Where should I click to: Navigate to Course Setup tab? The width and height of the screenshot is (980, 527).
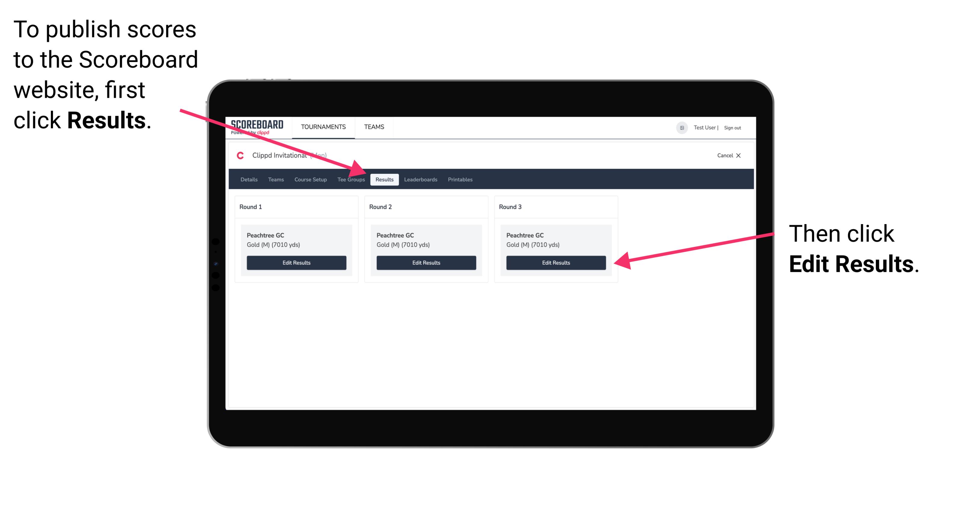click(x=310, y=180)
